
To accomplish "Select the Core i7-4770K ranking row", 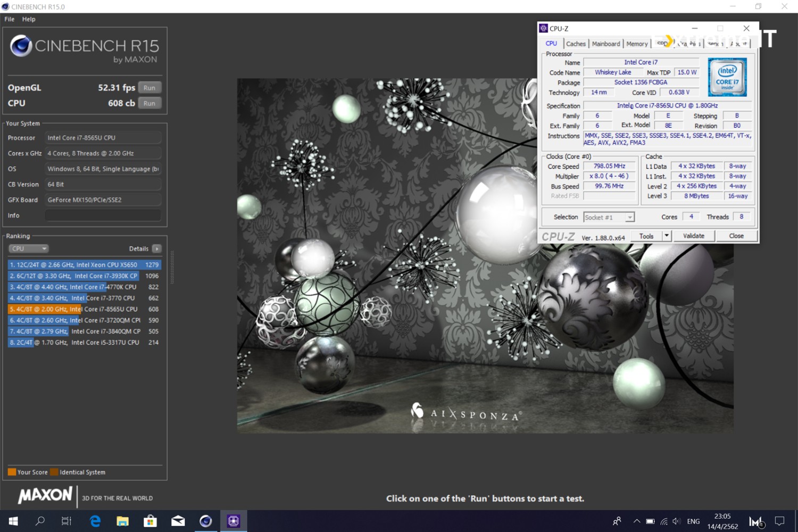I will click(84, 287).
